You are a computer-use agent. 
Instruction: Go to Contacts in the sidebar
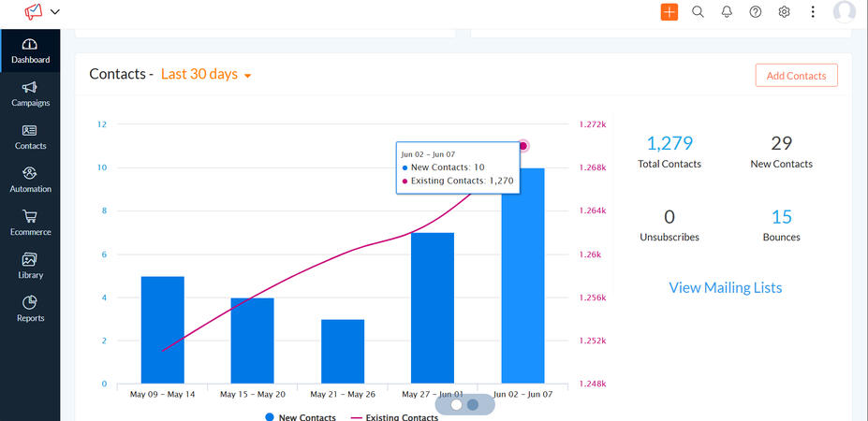point(30,138)
